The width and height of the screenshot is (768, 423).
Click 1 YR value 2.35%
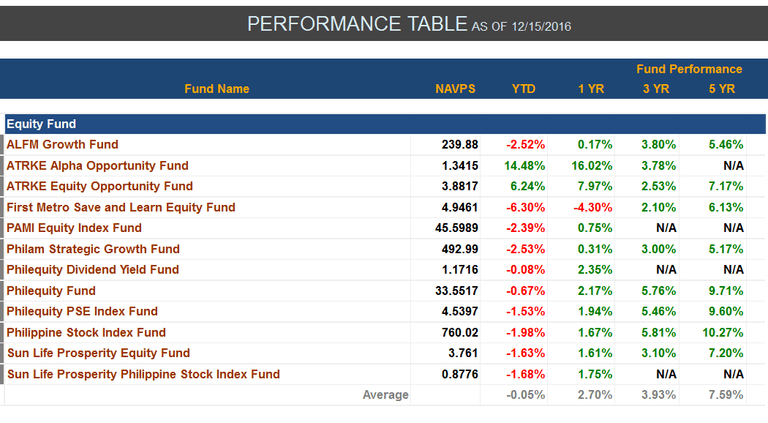coord(595,269)
